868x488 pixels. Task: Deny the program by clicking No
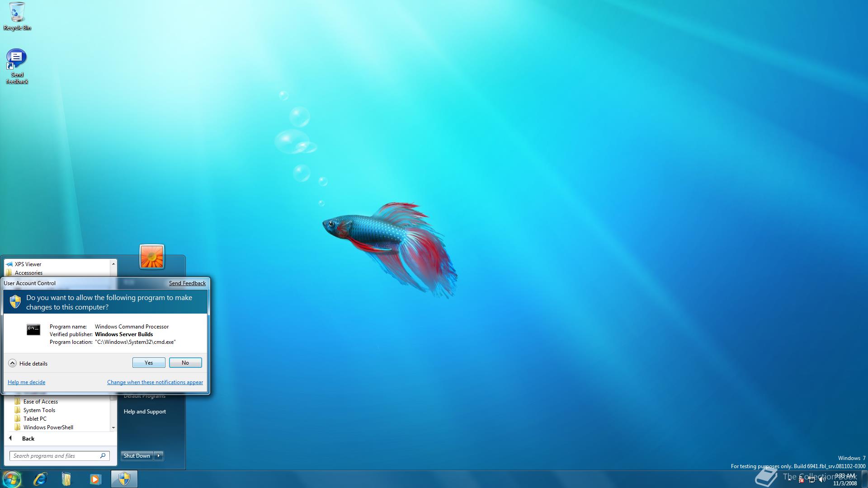(185, 363)
